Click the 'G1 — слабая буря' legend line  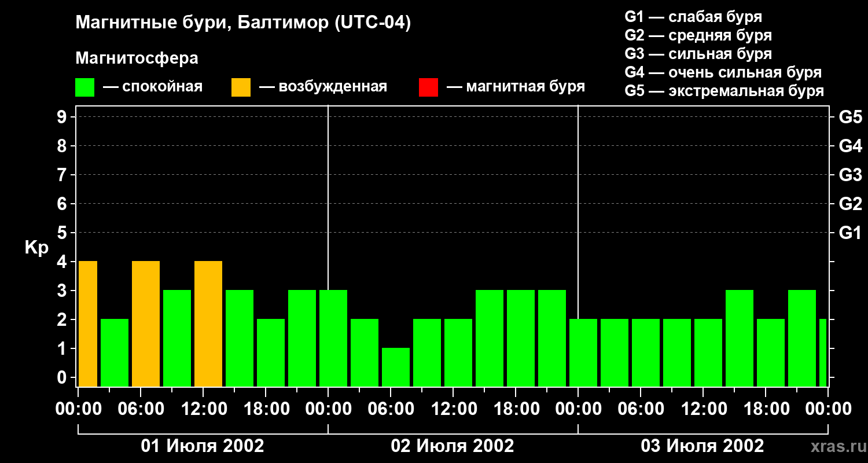[693, 17]
